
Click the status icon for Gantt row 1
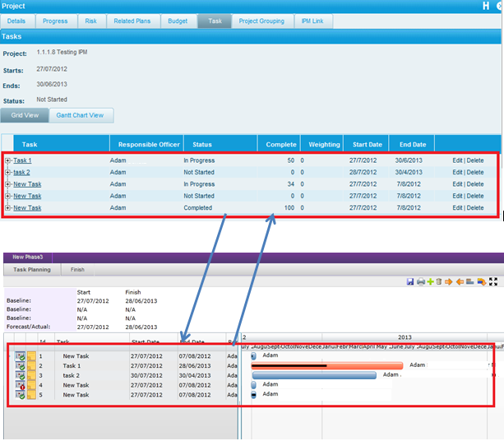pos(20,356)
